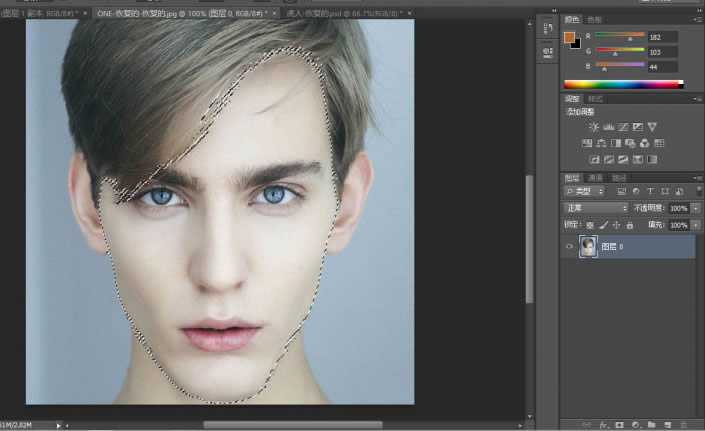Open the 通道 channels panel tab
The height and width of the screenshot is (431, 705).
coord(595,177)
